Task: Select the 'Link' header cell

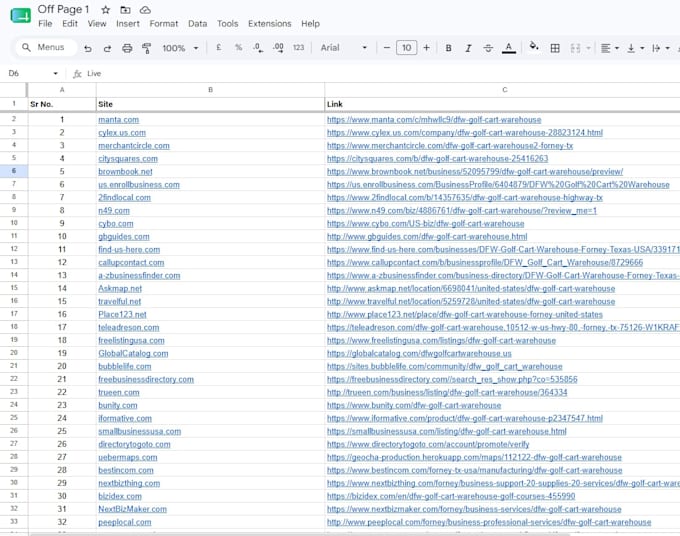Action: click(503, 104)
